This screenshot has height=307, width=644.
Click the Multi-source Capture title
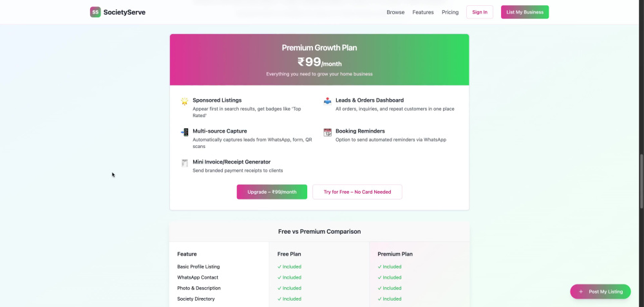click(x=220, y=131)
